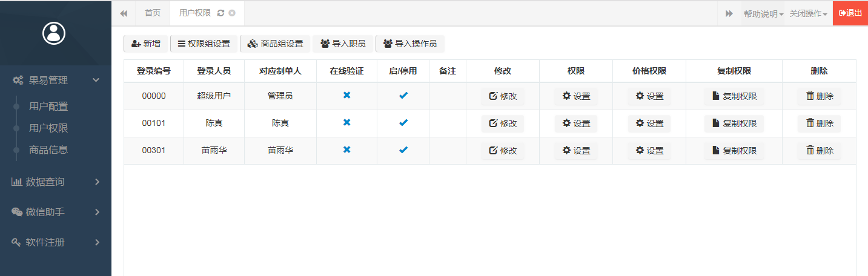Click the user avatar icon in sidebar
868x276 pixels.
[x=54, y=33]
